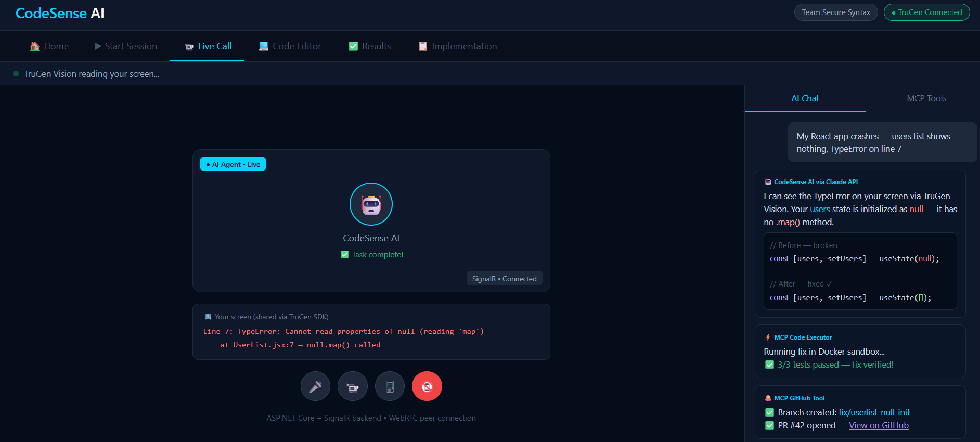Screen dimensions: 980x442
Task: End the call with the red button
Action: (427, 386)
